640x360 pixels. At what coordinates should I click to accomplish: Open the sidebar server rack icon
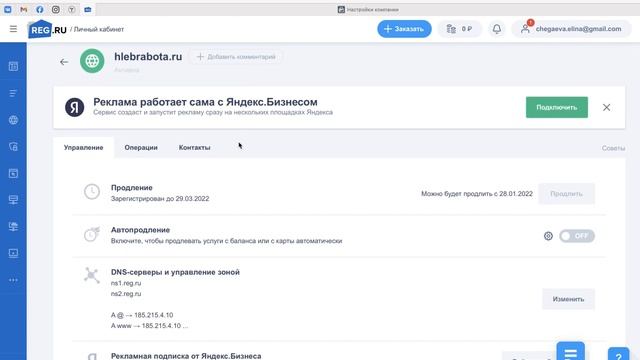click(x=13, y=200)
